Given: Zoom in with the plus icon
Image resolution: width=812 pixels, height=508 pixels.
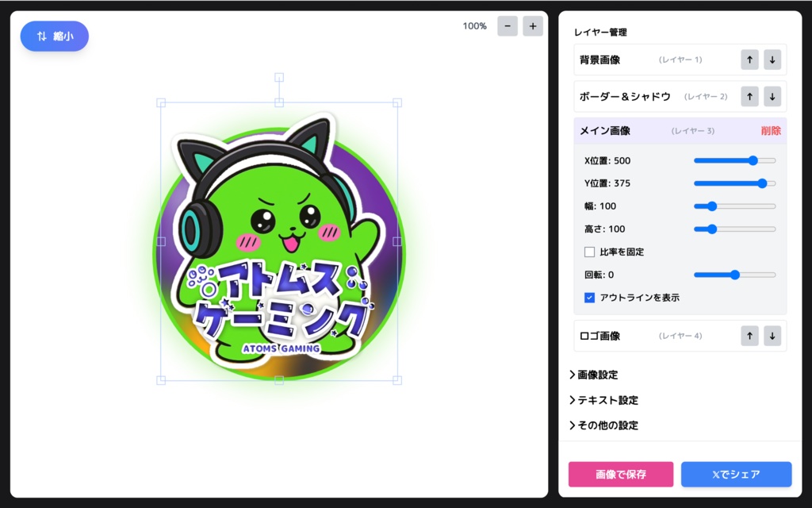Looking at the screenshot, I should [x=532, y=25].
